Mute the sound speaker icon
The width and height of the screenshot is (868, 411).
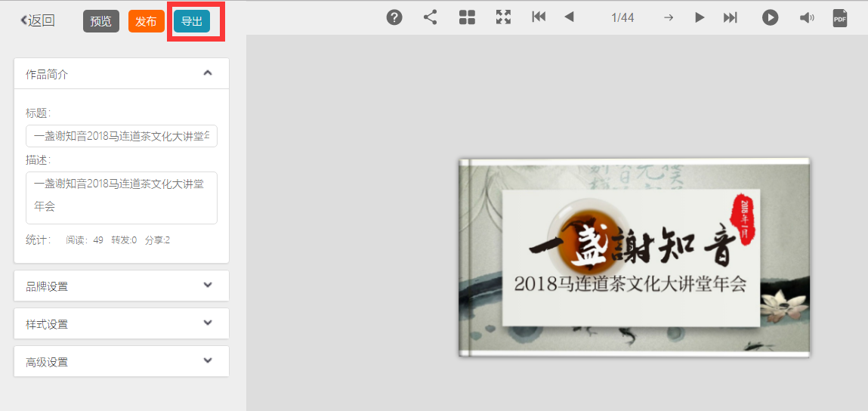click(x=807, y=17)
